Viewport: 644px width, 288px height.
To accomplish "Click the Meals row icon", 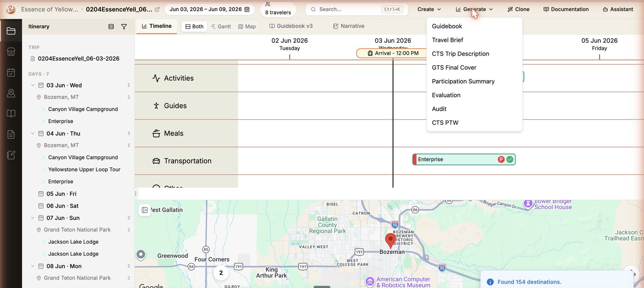I will [156, 133].
